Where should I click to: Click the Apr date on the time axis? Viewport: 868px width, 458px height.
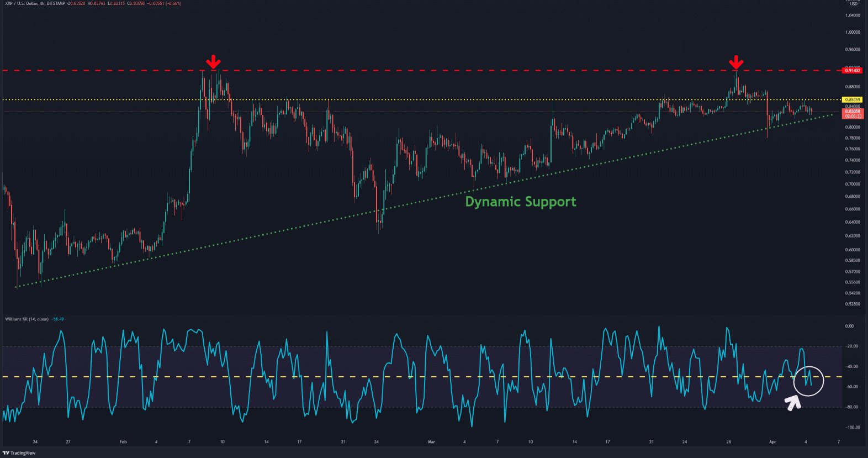tap(772, 442)
